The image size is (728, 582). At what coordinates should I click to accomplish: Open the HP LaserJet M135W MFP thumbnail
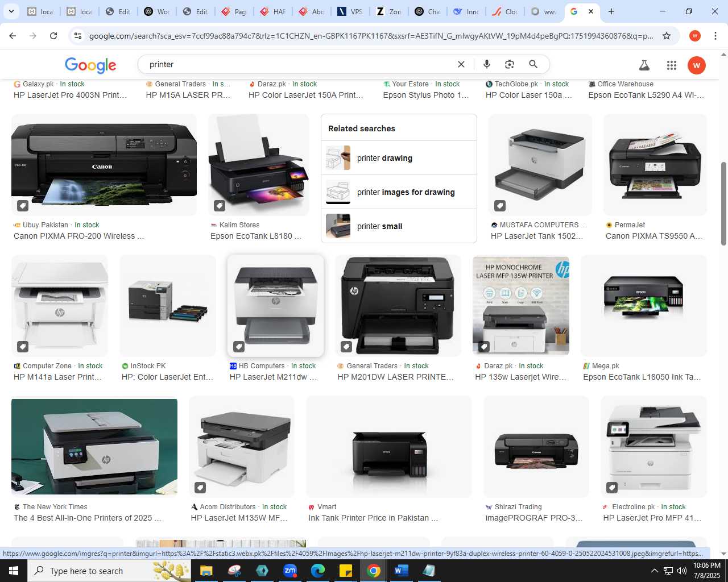pos(242,447)
